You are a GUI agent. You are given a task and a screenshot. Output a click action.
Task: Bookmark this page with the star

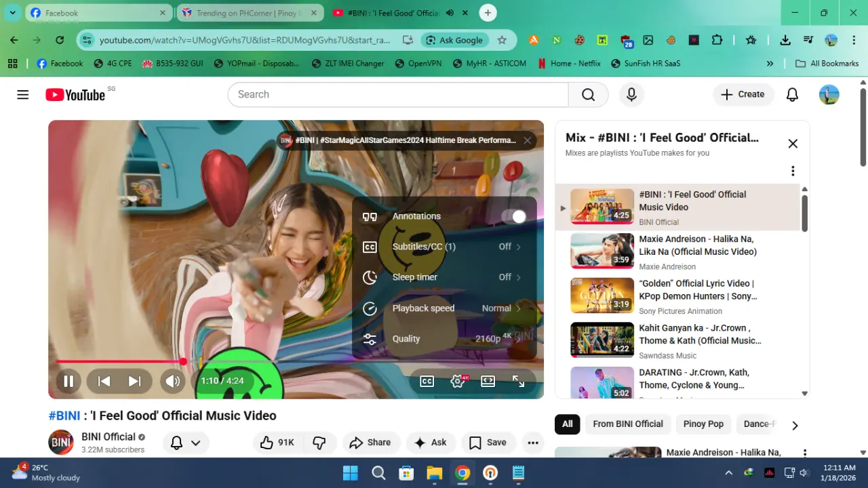pos(502,40)
